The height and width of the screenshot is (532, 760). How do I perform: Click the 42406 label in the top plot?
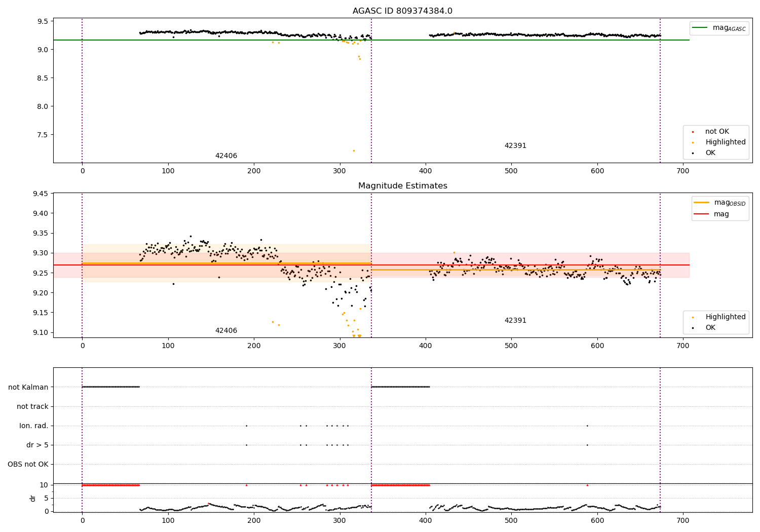pos(226,156)
